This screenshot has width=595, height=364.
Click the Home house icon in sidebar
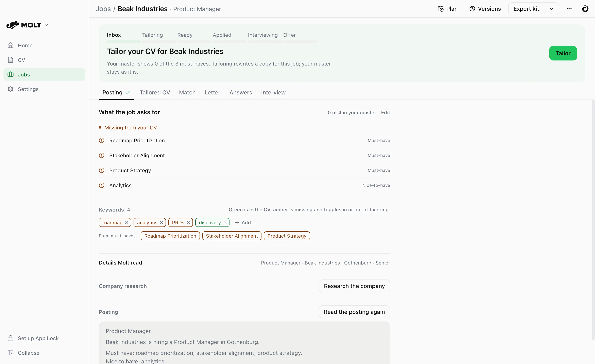(10, 45)
